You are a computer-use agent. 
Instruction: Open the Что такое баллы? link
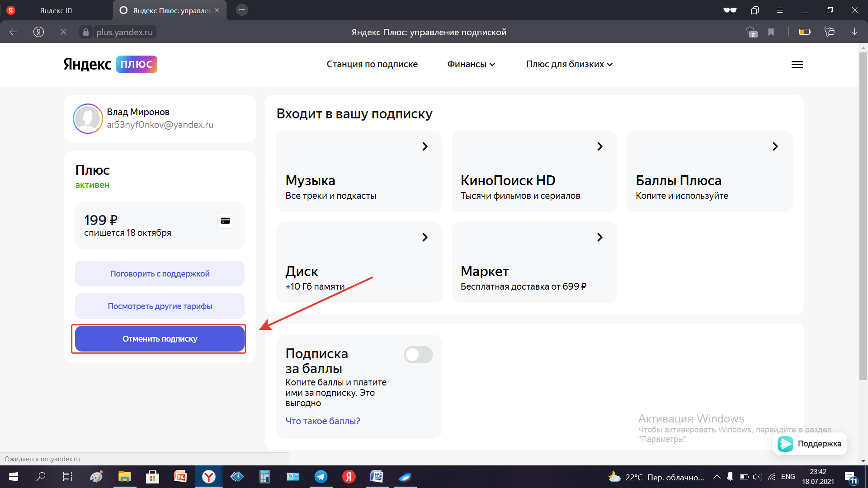point(323,421)
